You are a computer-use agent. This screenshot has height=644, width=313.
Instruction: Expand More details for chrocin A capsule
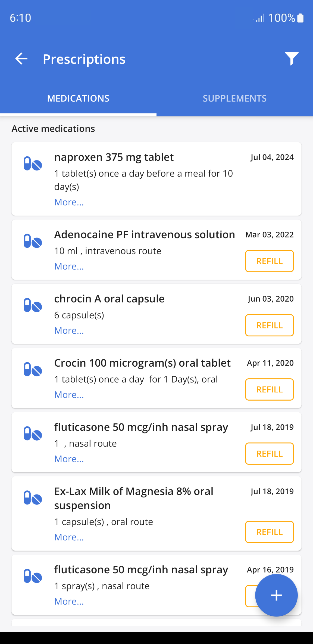tap(69, 331)
